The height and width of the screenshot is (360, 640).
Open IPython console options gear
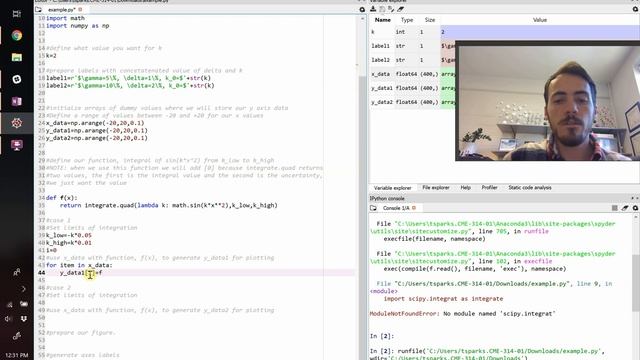636,208
